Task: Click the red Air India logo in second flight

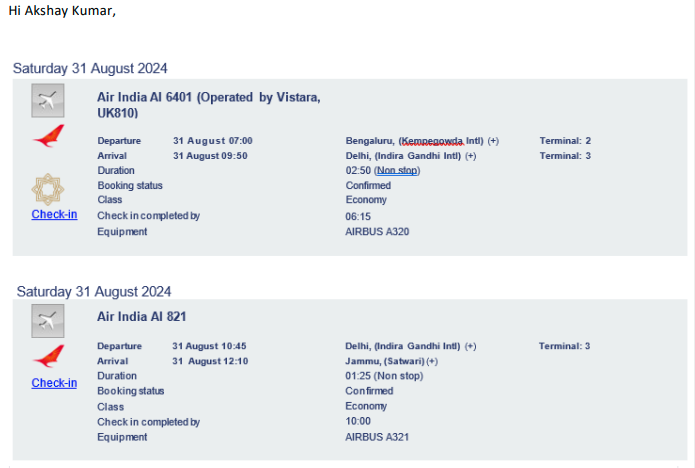Action: click(x=49, y=356)
